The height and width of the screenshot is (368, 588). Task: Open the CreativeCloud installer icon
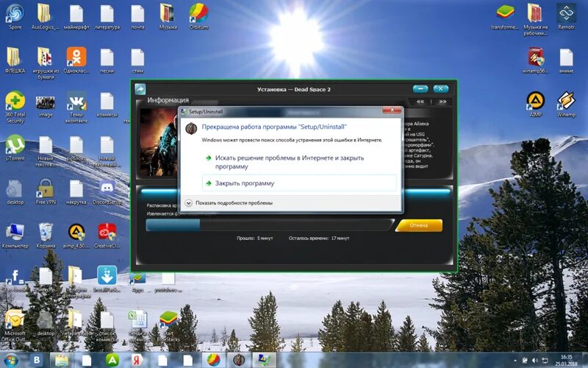(107, 235)
